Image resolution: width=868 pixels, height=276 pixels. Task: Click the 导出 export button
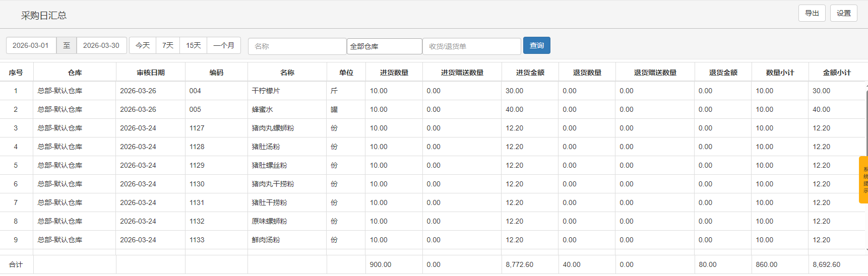812,13
